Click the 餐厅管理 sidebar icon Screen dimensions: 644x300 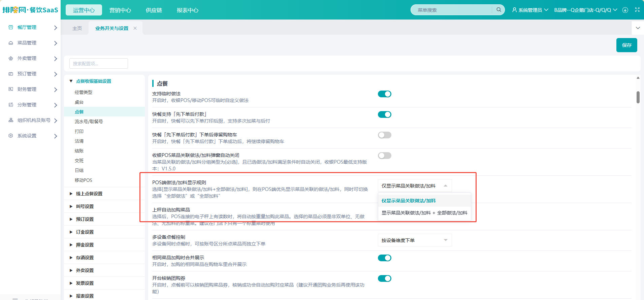pyautogui.click(x=11, y=27)
